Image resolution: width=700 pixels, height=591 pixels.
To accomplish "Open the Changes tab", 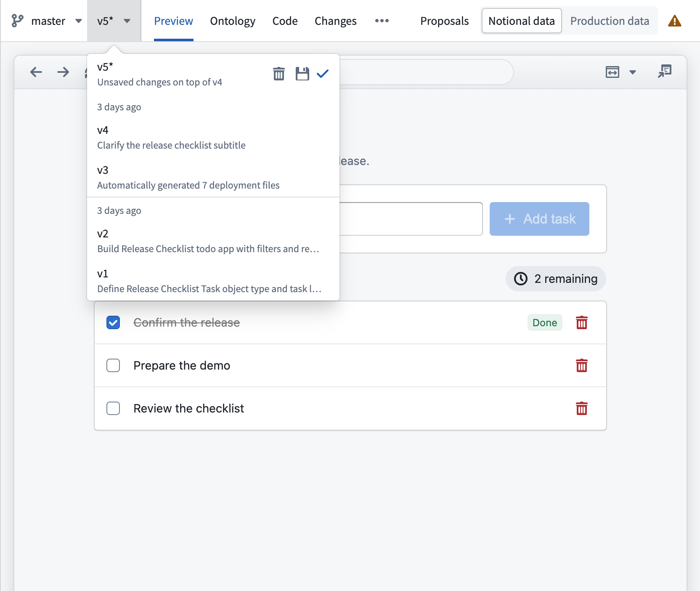I will [x=335, y=21].
